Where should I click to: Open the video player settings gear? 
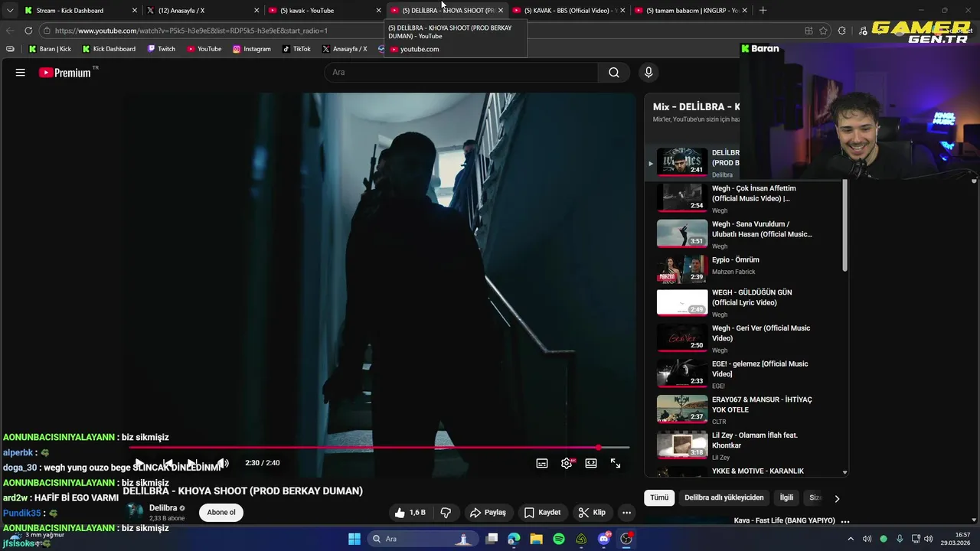coord(567,464)
